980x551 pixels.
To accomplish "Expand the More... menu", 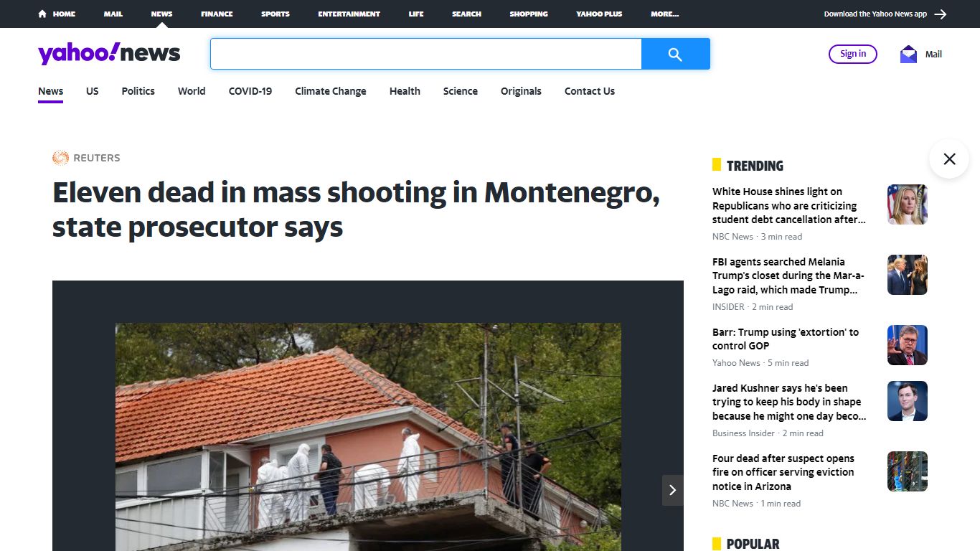I will (x=664, y=14).
